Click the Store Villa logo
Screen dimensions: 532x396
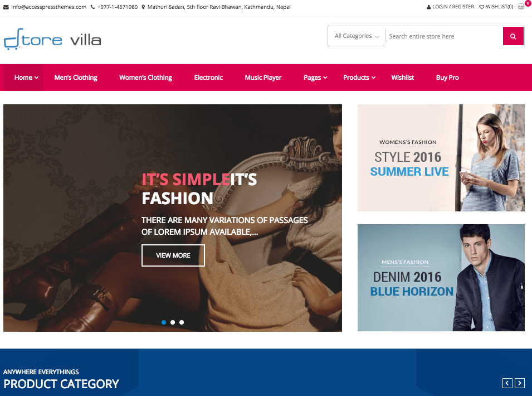[52, 40]
